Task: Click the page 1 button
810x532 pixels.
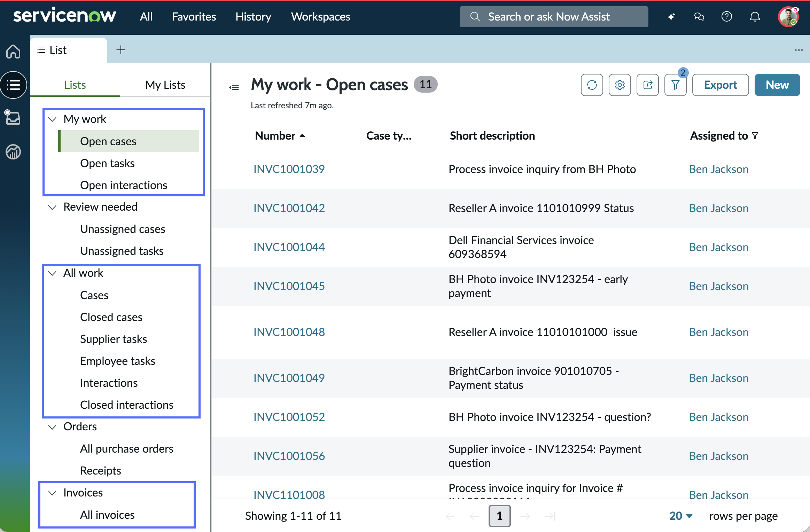Action: 500,516
